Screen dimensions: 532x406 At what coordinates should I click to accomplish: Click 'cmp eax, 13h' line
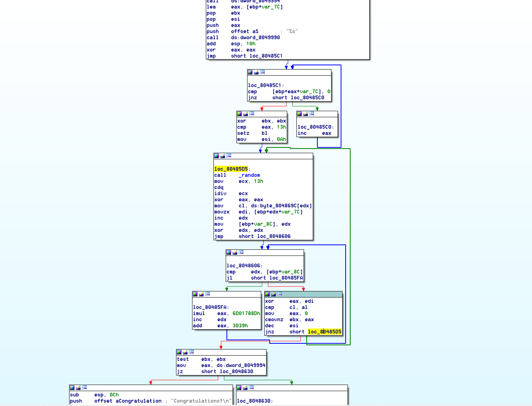(x=262, y=127)
